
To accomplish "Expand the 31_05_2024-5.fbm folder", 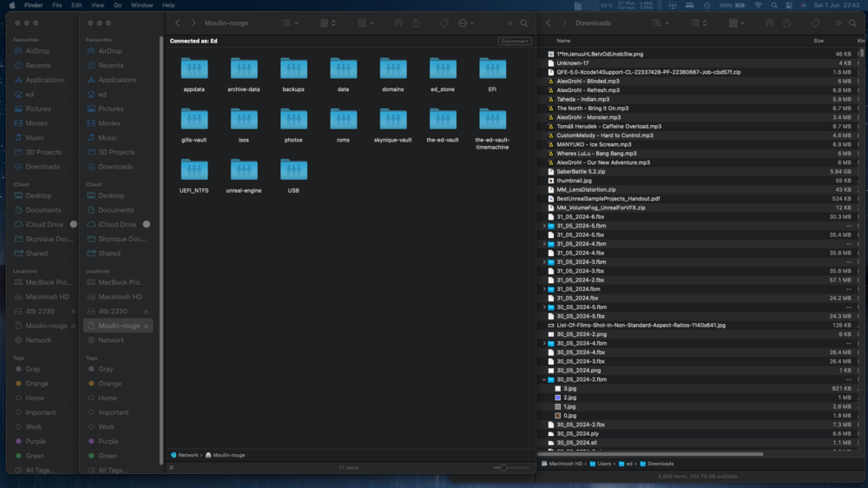I will (x=544, y=226).
